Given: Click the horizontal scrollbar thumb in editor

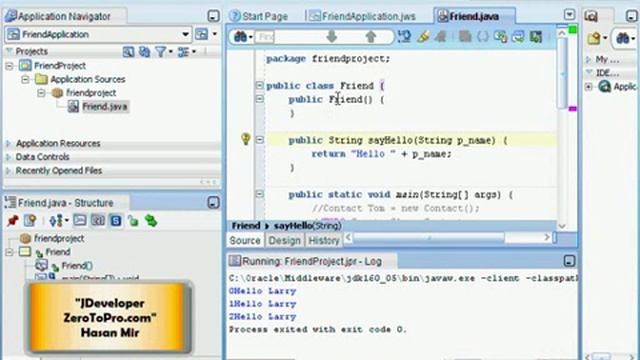Looking at the screenshot, I should 429,238.
